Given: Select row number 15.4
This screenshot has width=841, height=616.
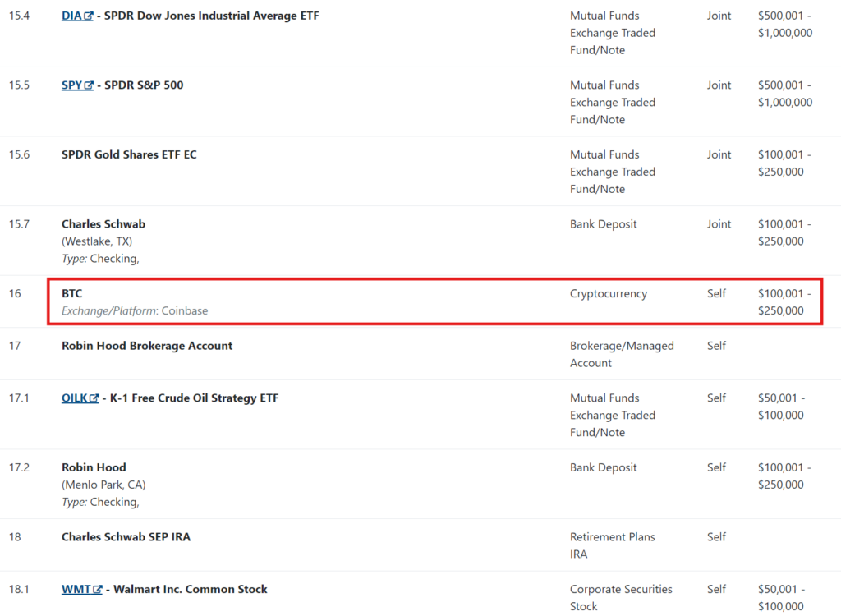Looking at the screenshot, I should point(19,16).
